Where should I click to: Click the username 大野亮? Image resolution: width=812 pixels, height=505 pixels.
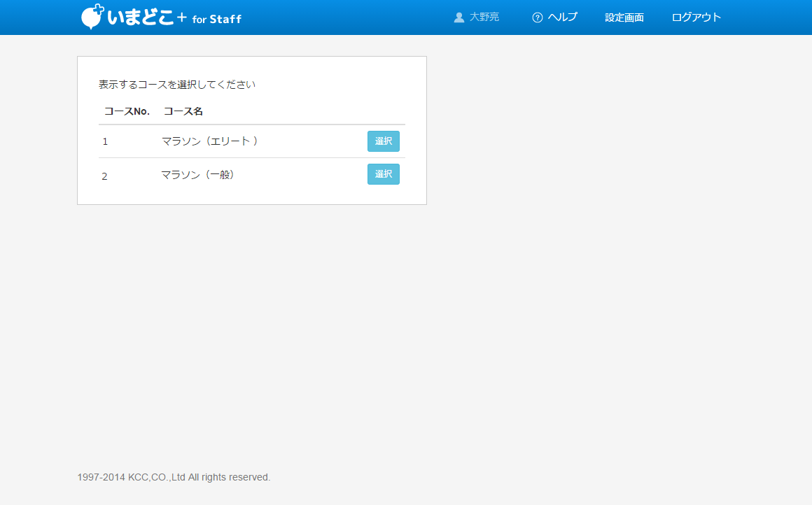point(484,17)
